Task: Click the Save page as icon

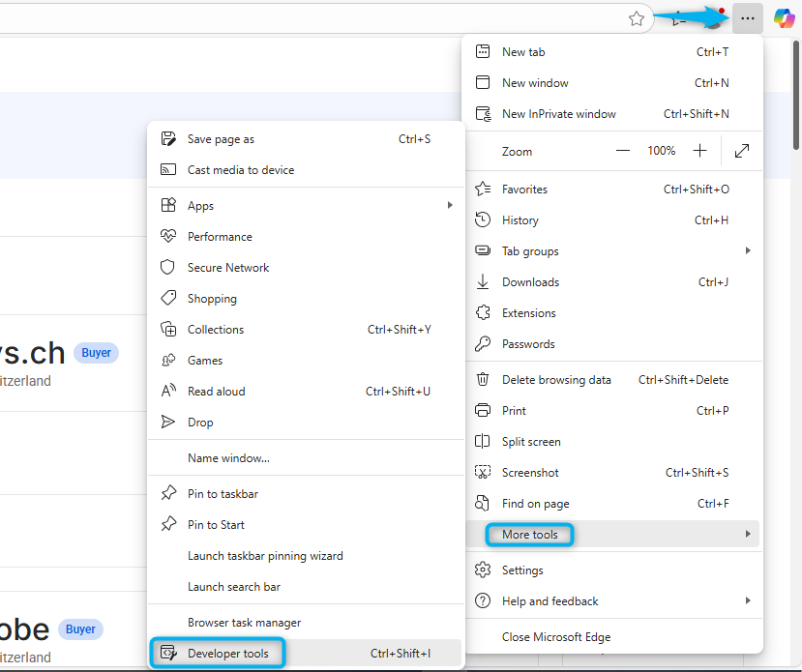Action: (168, 138)
